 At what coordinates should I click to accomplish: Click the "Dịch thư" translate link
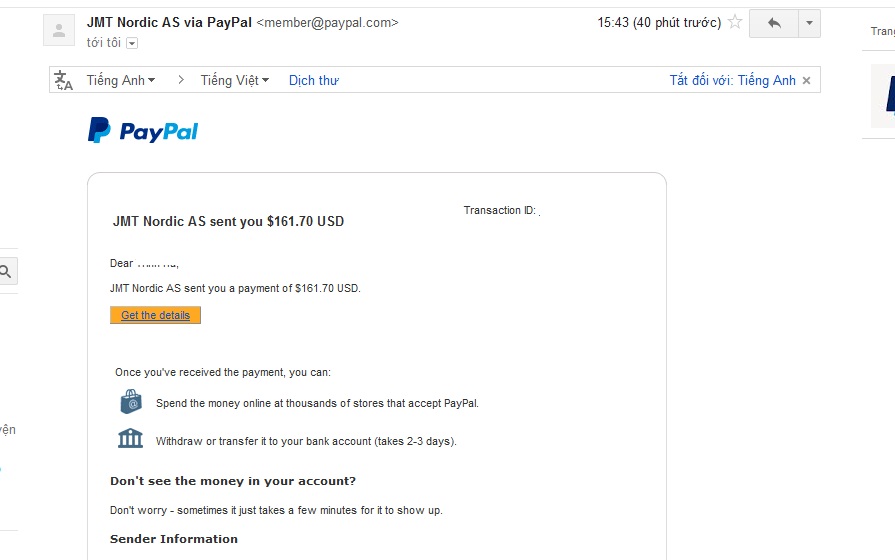(x=314, y=80)
